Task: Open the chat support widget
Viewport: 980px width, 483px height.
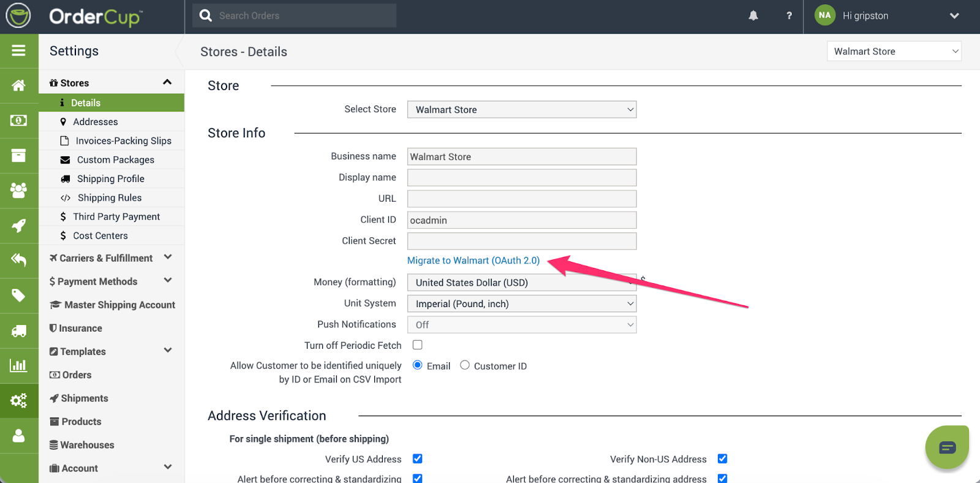Action: (947, 447)
